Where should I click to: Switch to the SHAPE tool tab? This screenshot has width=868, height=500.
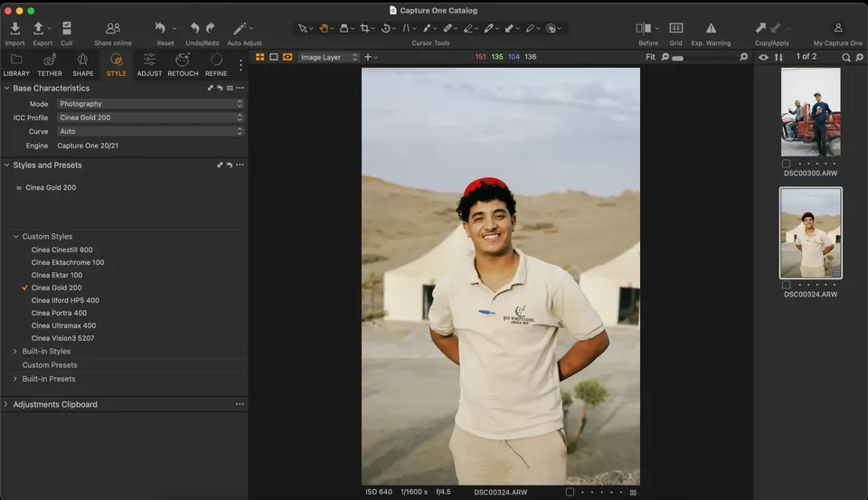point(83,65)
